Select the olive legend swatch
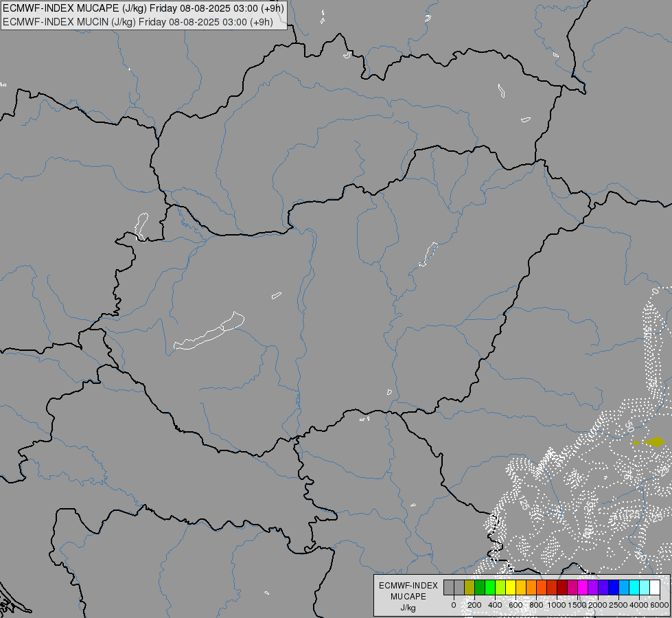 (470, 587)
